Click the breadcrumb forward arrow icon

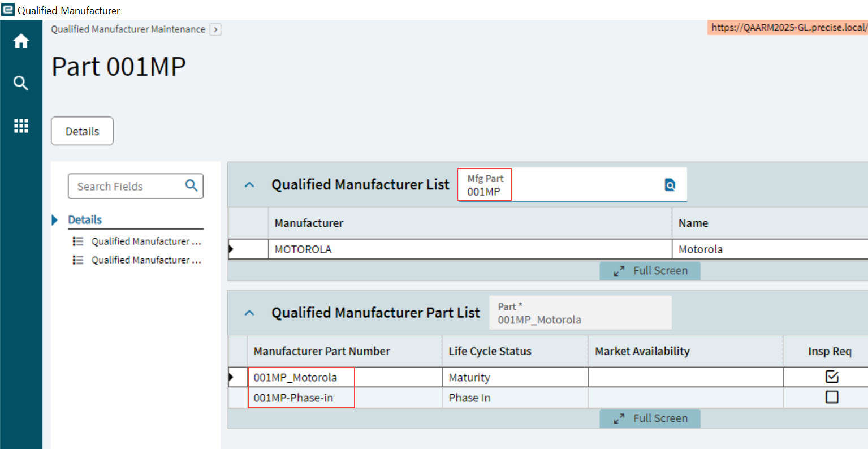tap(215, 29)
